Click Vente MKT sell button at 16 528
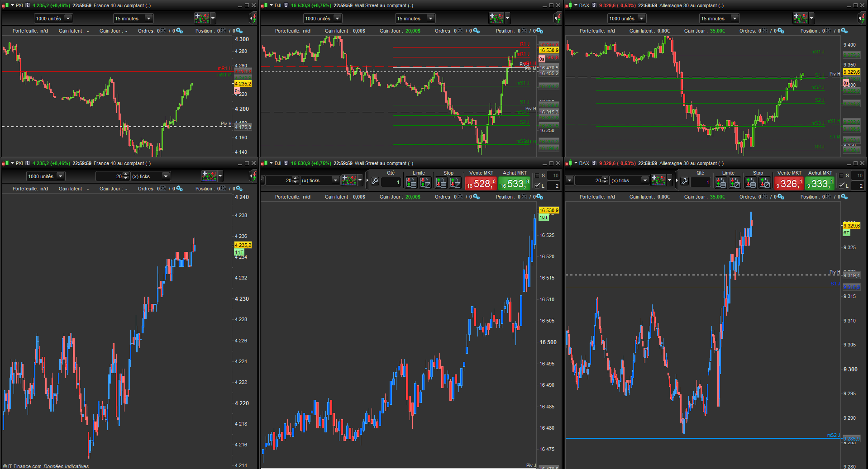Screen dimensions: 868x469 pos(481,184)
